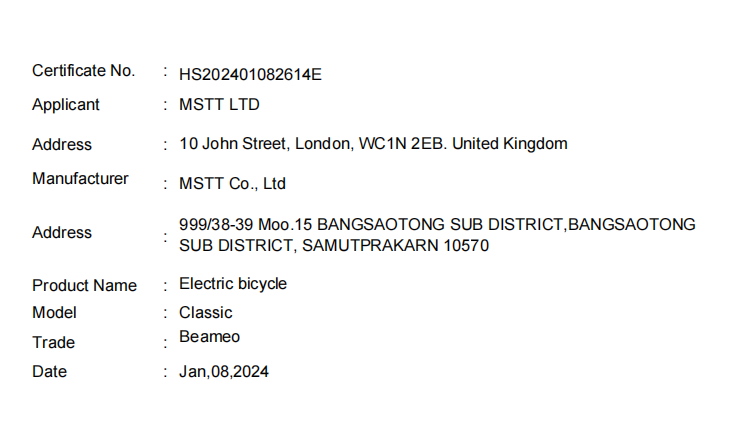The height and width of the screenshot is (438, 744).
Task: Click the Applicant label
Action: click(66, 105)
